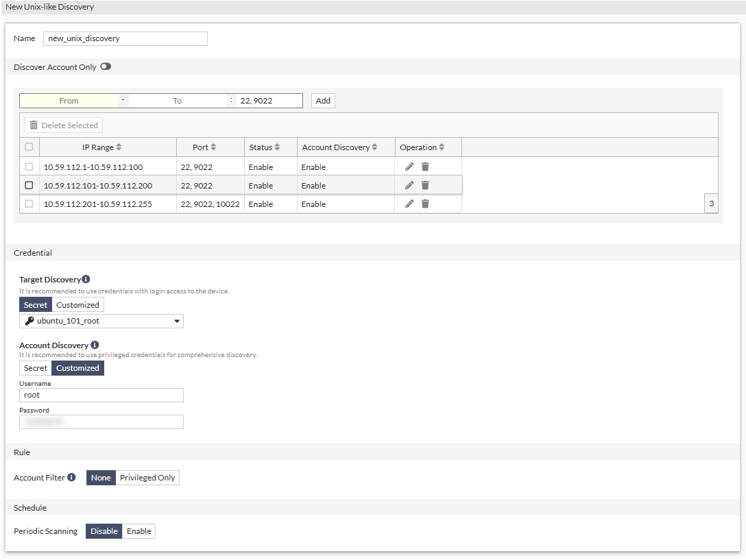Open the ubuntu_101_root secret dropdown
This screenshot has height=560, width=746.
pos(101,321)
